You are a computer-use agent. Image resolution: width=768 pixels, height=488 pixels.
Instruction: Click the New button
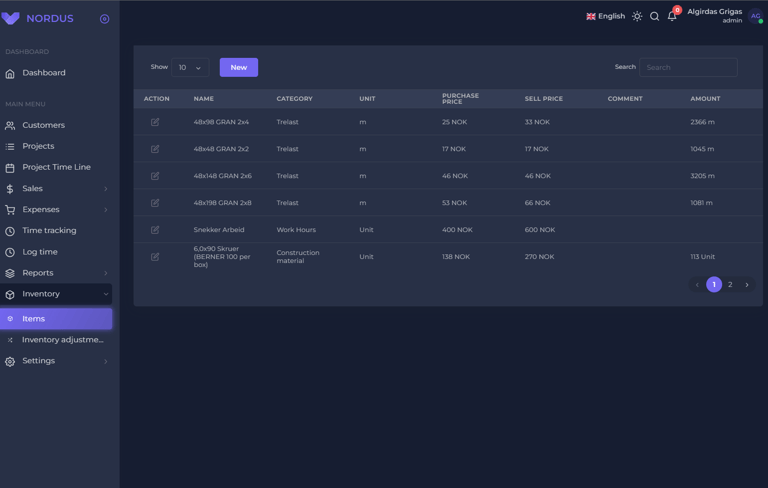(x=239, y=68)
